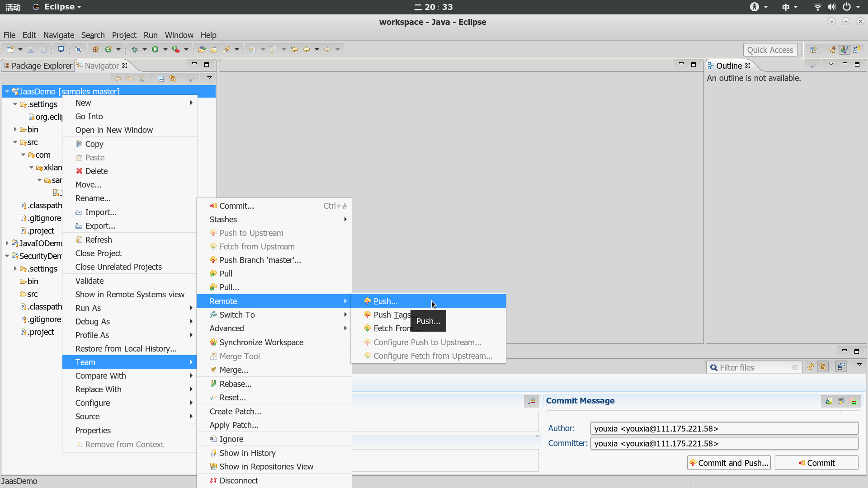Click the Open Type icon
Screen dimensions: 868x488
coord(202,49)
